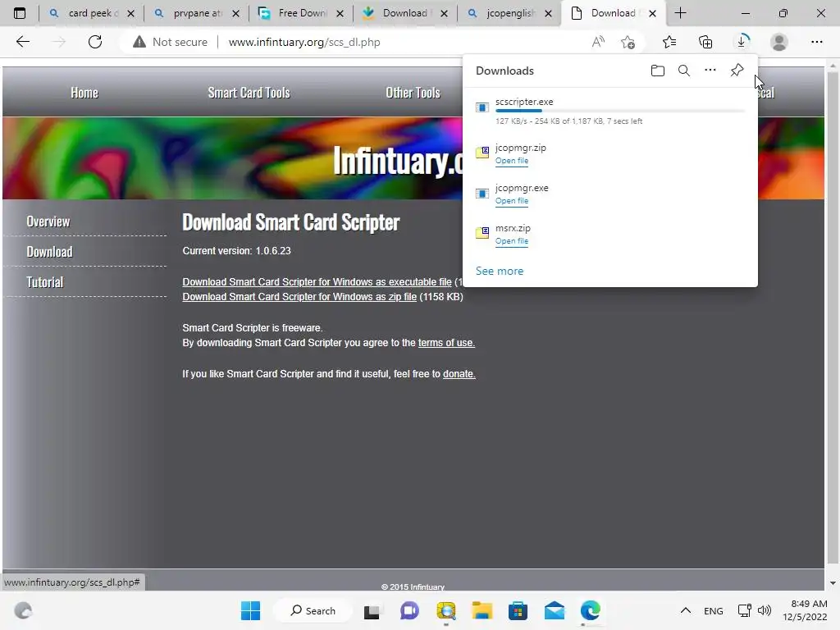Open Read aloud icon in address bar
The width and height of the screenshot is (840, 630).
598,42
